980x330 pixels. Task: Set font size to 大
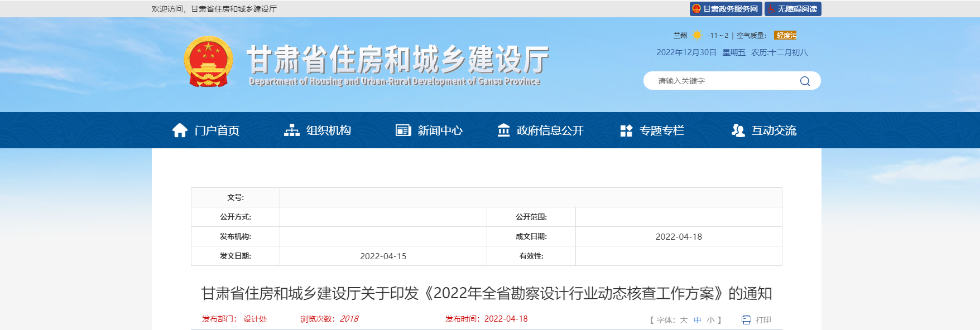click(684, 320)
